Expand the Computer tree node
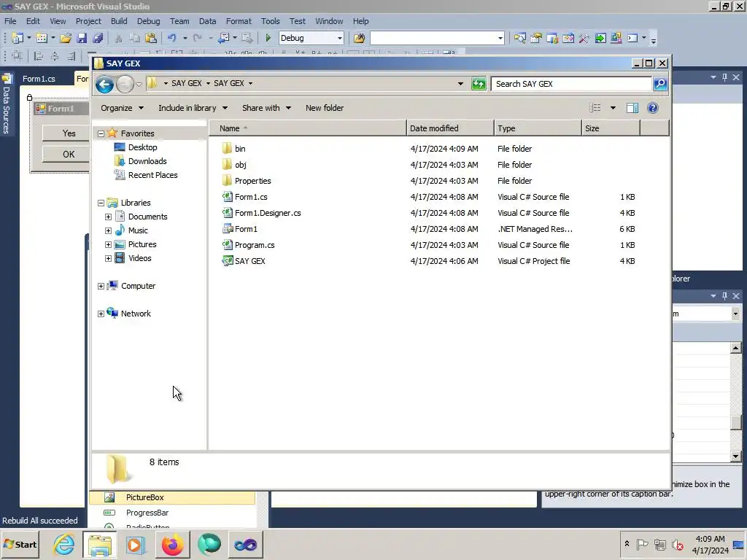Image resolution: width=747 pixels, height=560 pixels. pos(101,286)
